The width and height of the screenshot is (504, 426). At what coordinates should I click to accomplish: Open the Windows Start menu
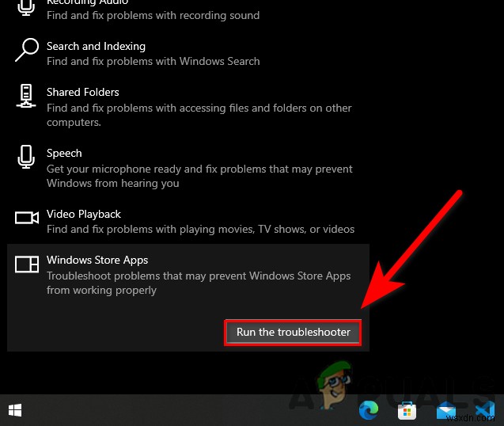(x=15, y=410)
